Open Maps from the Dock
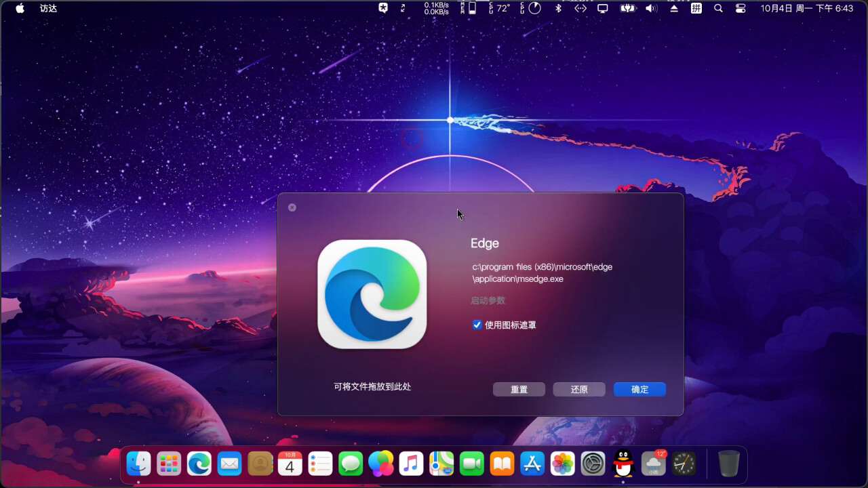The image size is (868, 488). [x=441, y=464]
